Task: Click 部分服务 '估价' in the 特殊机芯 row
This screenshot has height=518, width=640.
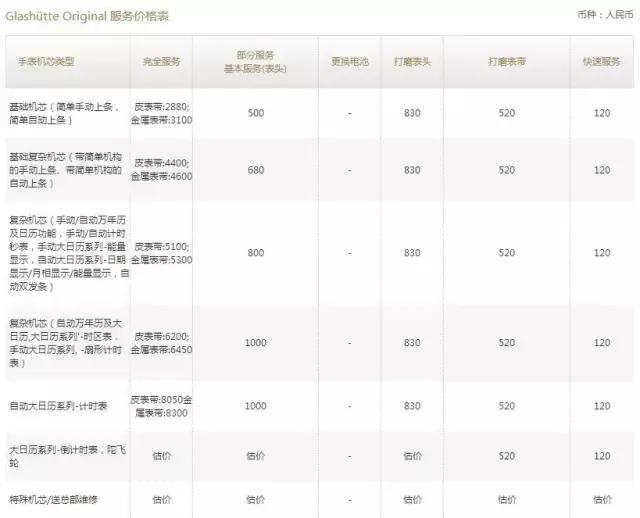Action: pyautogui.click(x=256, y=499)
